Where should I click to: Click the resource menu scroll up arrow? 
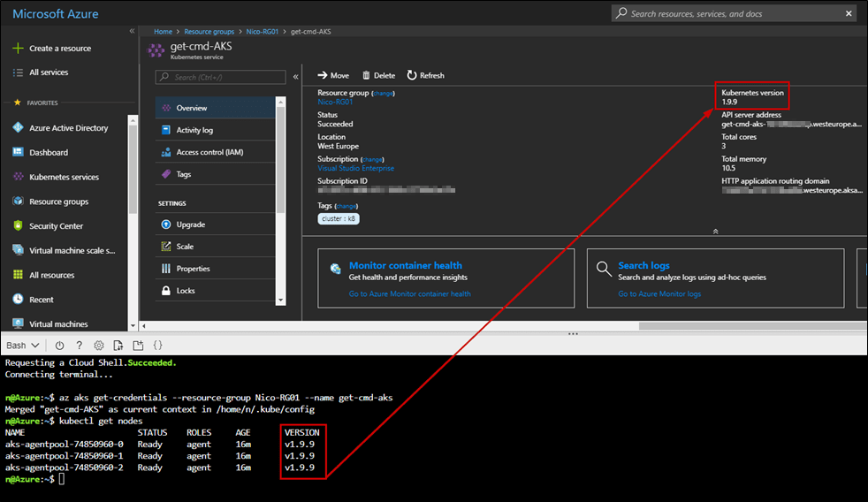[281, 102]
